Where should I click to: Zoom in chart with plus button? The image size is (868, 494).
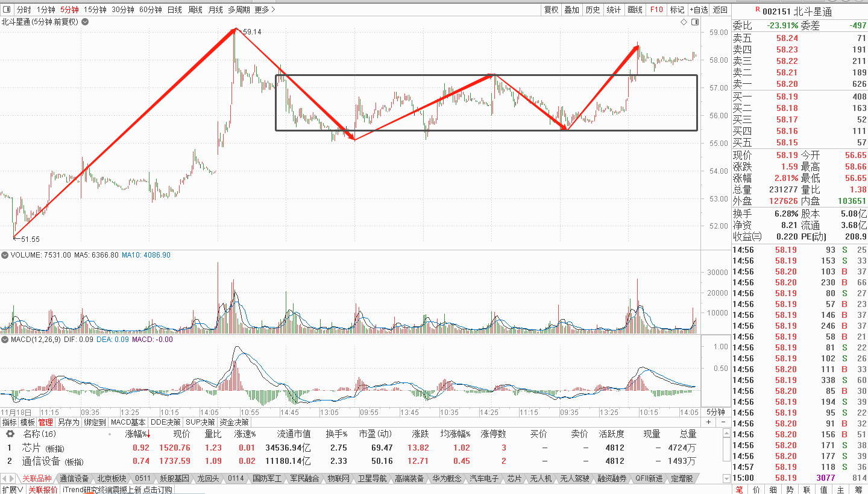coord(708,422)
